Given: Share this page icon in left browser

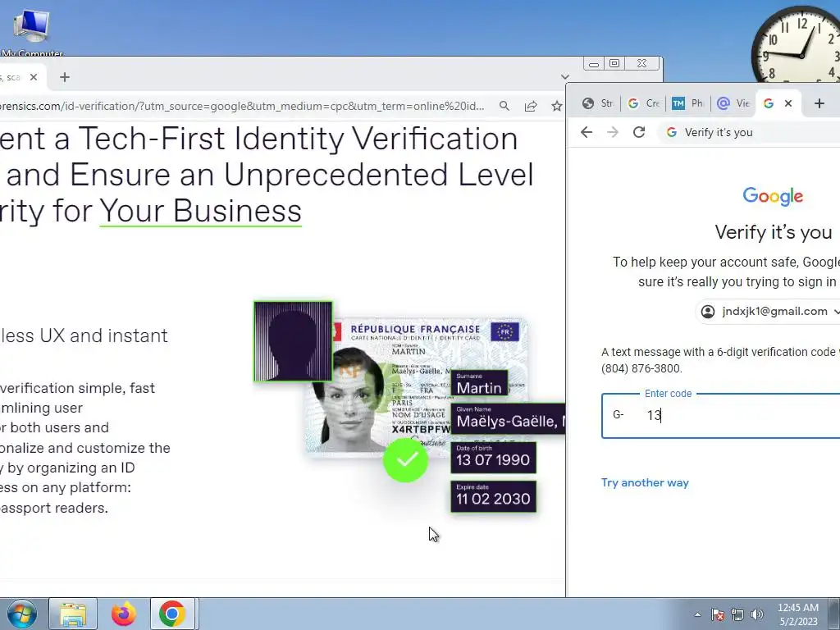Looking at the screenshot, I should 531,106.
